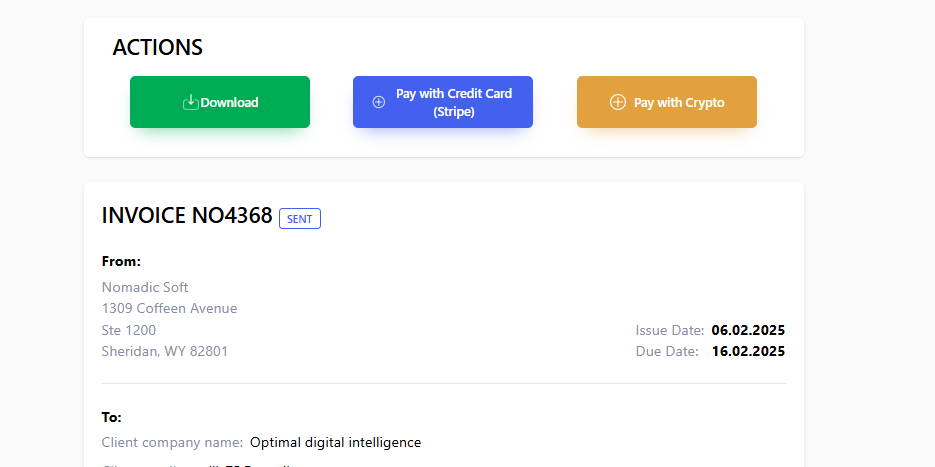Click the ACTIONS section heading
The image size is (935, 467).
(157, 47)
